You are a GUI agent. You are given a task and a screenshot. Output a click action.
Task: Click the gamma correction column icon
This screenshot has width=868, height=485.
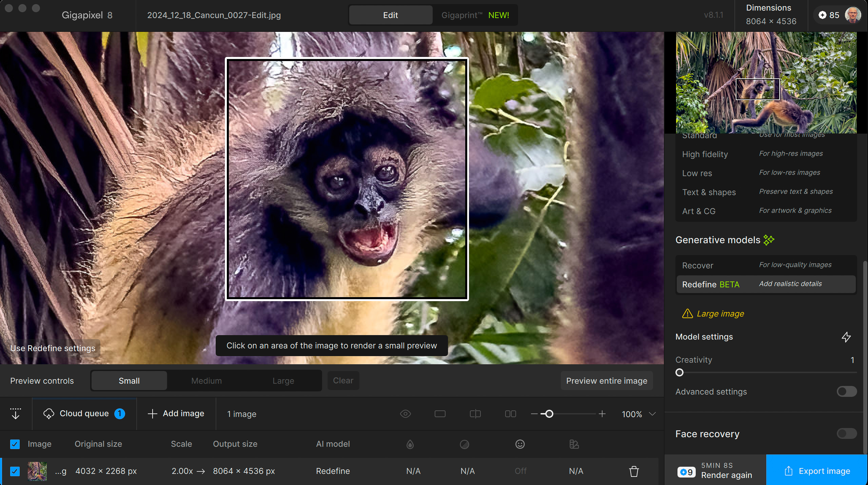(x=574, y=444)
